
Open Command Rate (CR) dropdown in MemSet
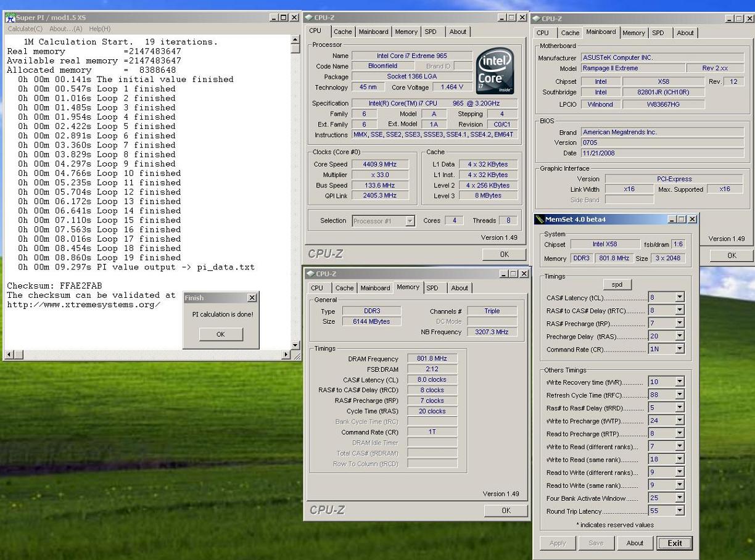[680, 349]
